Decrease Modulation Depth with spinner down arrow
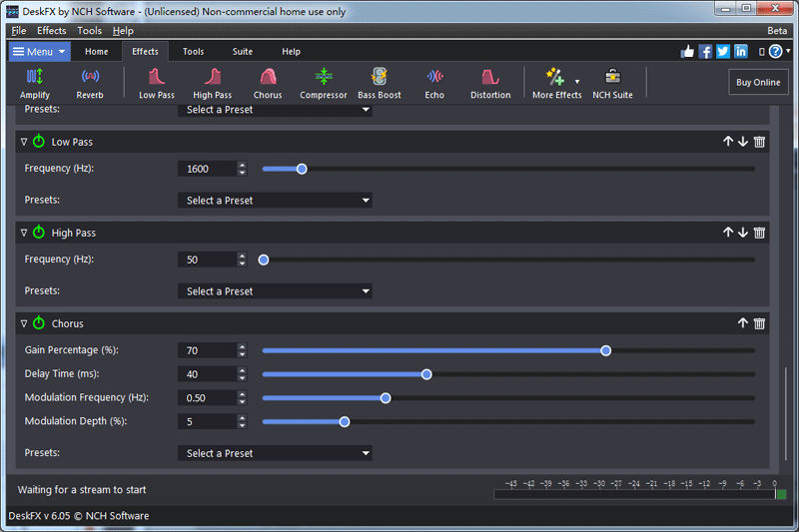Image resolution: width=799 pixels, height=532 pixels. pyautogui.click(x=242, y=425)
